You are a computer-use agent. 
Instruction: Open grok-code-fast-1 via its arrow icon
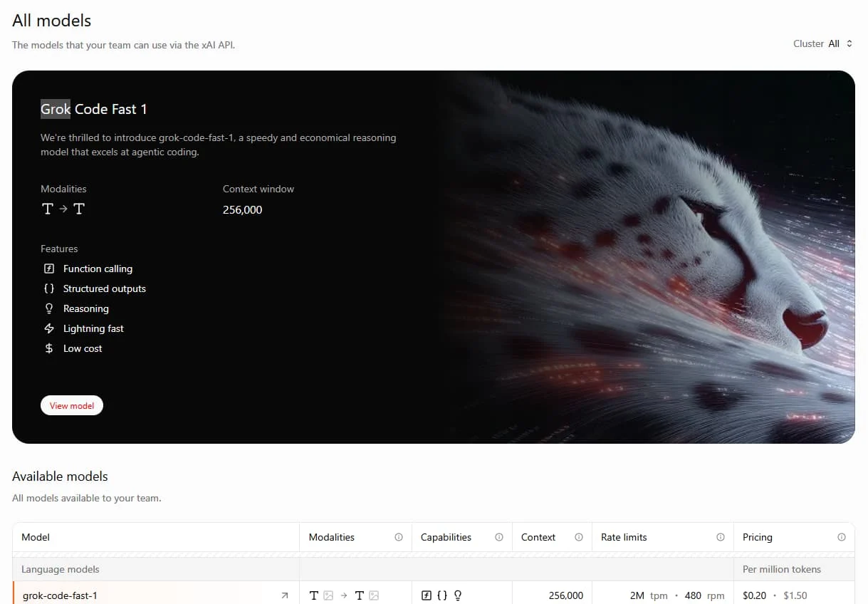(x=285, y=595)
